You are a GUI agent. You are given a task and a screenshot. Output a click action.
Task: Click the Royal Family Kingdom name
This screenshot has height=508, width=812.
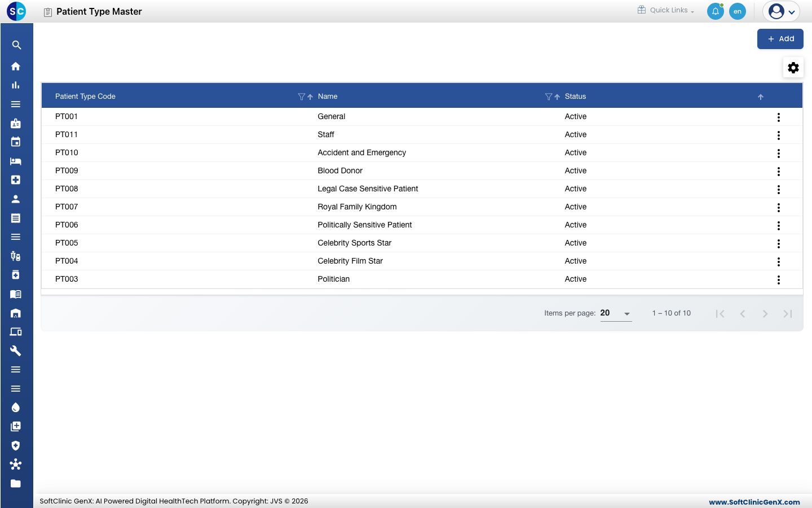(358, 207)
